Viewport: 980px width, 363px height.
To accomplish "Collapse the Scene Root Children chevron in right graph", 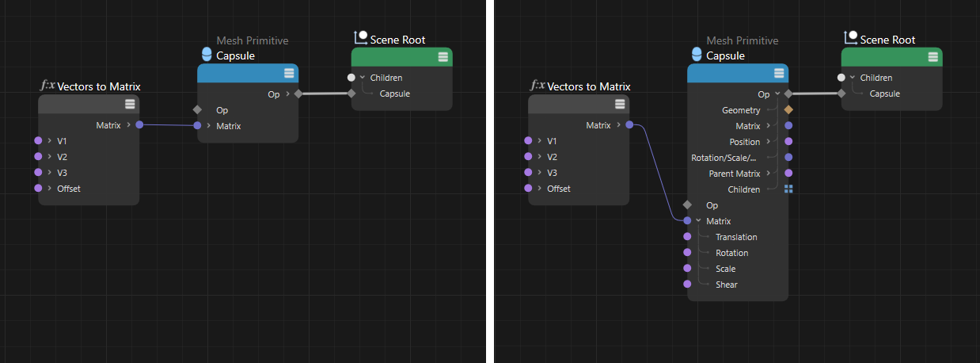I will [853, 78].
